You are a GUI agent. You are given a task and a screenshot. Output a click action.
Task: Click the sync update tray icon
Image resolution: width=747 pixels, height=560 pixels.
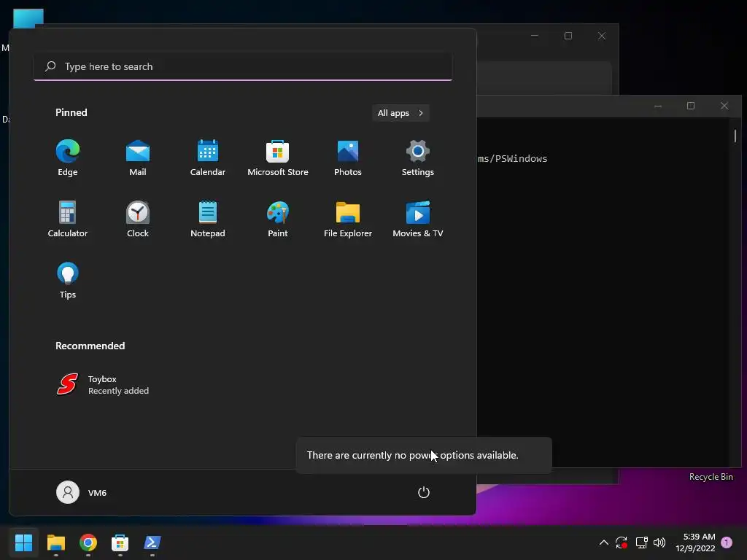pyautogui.click(x=622, y=542)
